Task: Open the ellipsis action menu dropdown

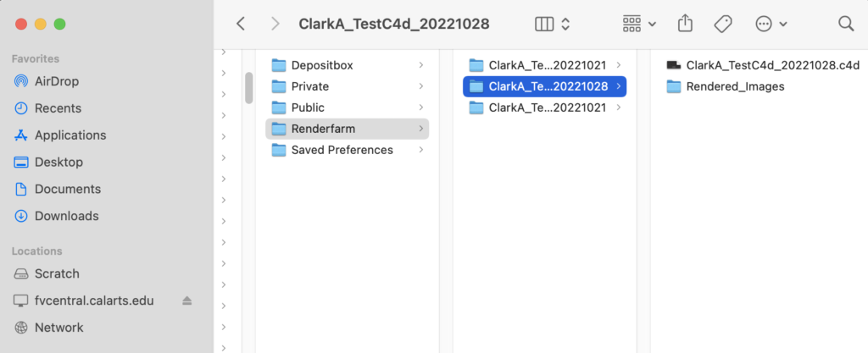Action: (771, 24)
